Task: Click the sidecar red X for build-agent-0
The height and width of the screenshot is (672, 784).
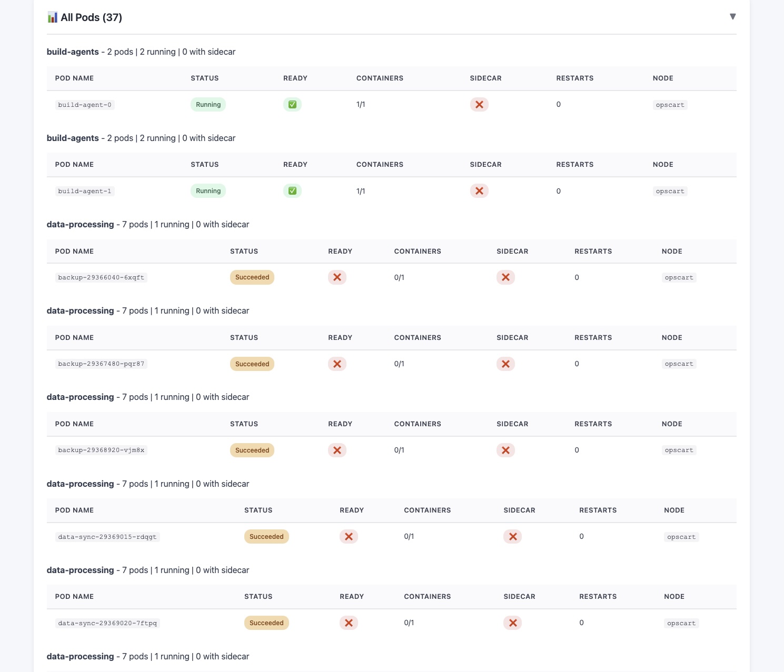Action: (479, 105)
